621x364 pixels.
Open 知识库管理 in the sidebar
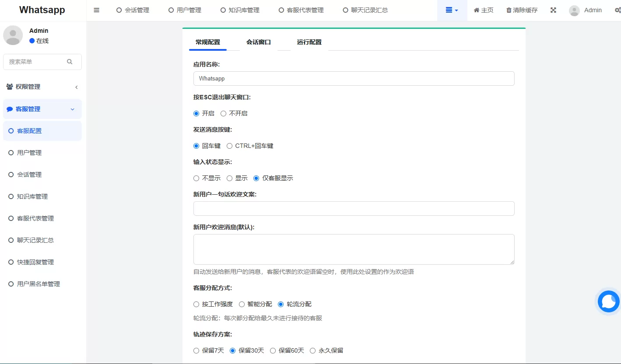tap(42, 196)
